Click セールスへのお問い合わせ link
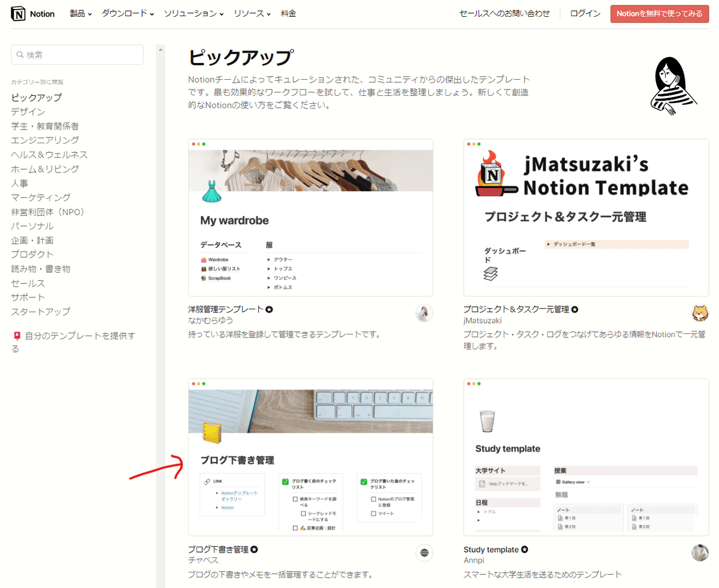This screenshot has width=719, height=588. coord(504,13)
